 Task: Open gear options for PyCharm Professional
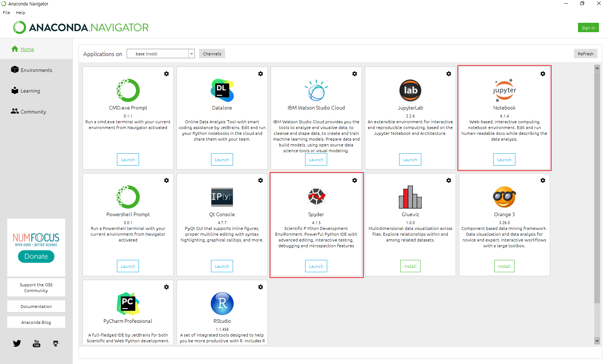pos(166,287)
